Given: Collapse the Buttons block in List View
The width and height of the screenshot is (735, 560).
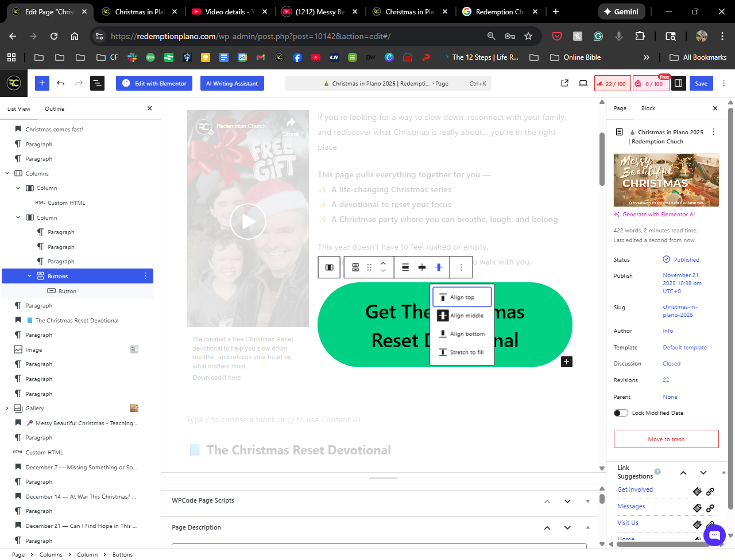Looking at the screenshot, I should (30, 276).
